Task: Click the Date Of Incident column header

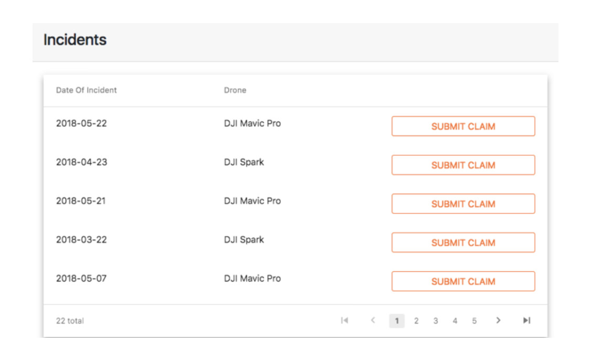Action: pos(86,90)
